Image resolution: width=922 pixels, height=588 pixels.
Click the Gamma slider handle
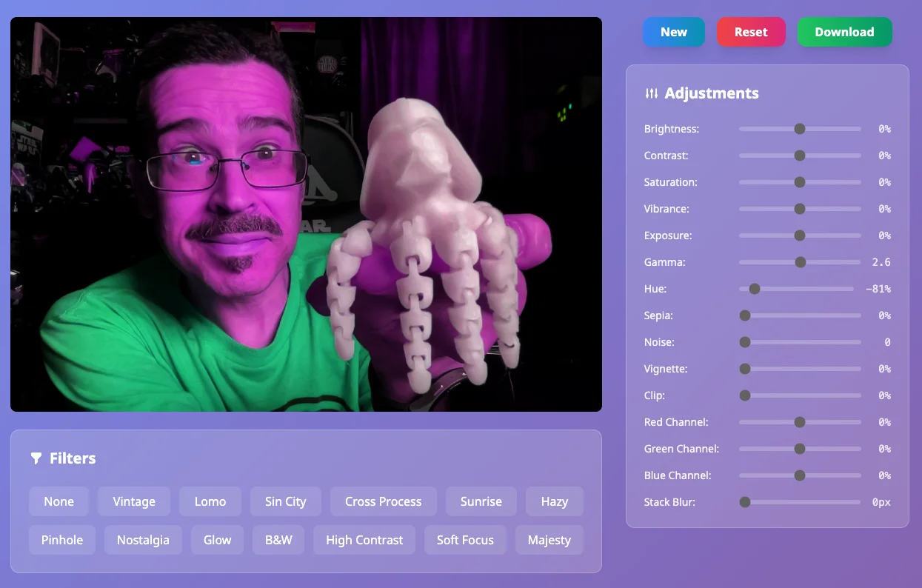tap(800, 262)
